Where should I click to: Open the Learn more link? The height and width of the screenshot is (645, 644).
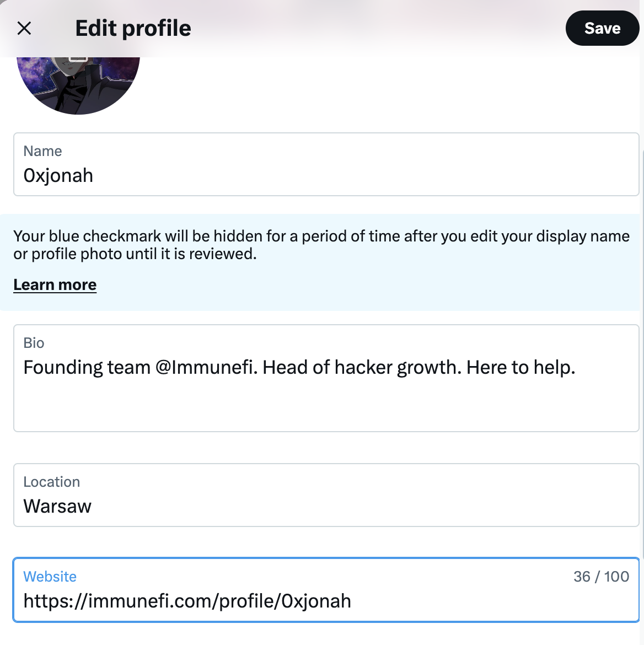point(55,284)
